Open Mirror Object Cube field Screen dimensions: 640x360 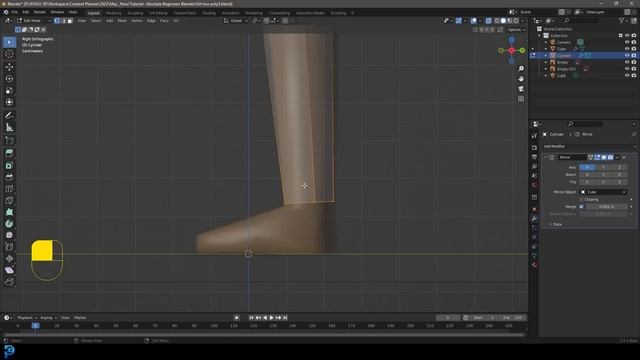603,192
